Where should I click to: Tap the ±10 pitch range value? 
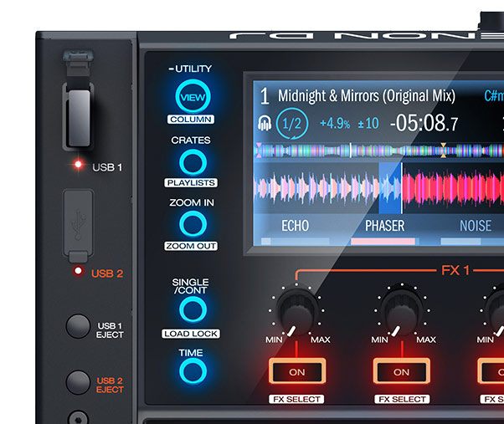(x=367, y=124)
